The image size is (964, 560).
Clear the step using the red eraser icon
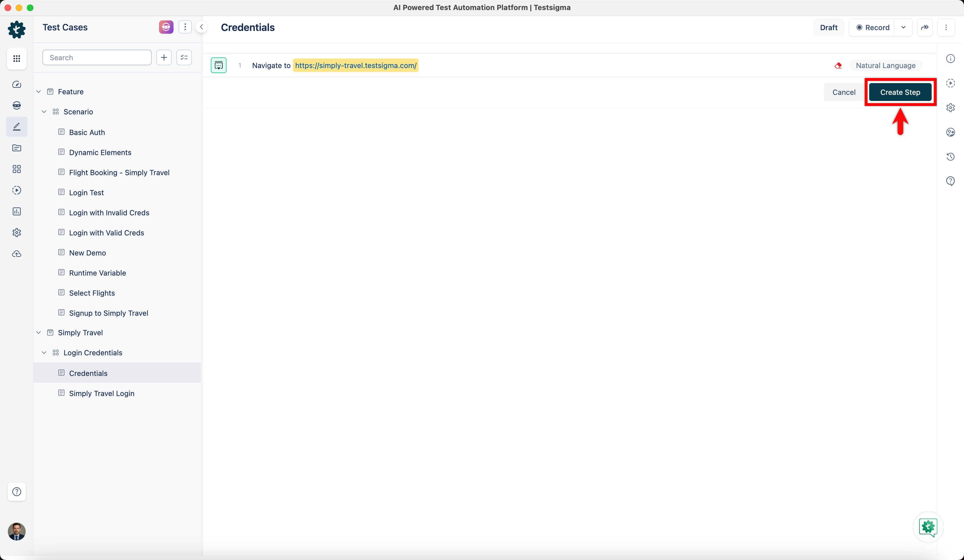tap(838, 66)
